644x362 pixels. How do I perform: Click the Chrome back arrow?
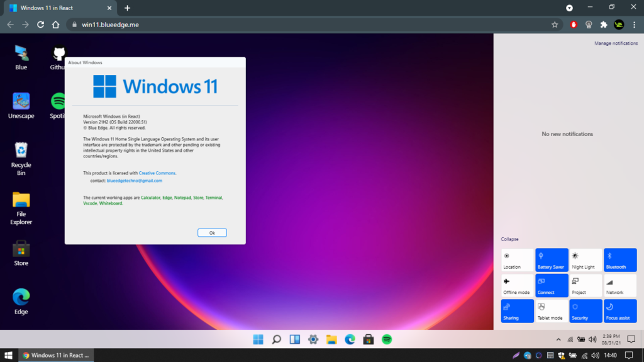tap(10, 25)
